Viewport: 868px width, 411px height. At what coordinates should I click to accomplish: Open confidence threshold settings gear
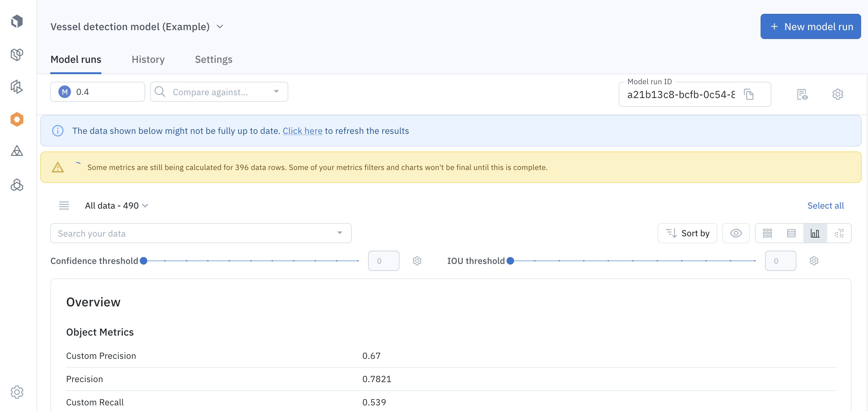pyautogui.click(x=416, y=260)
